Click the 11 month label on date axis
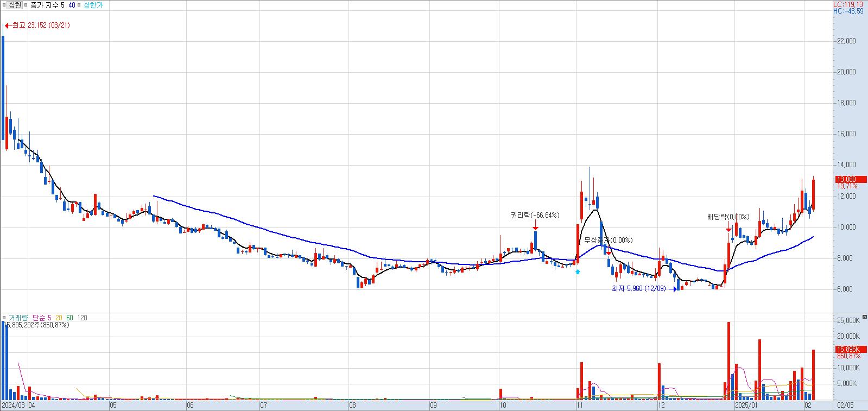This screenshot has height=411, width=868. [579, 405]
